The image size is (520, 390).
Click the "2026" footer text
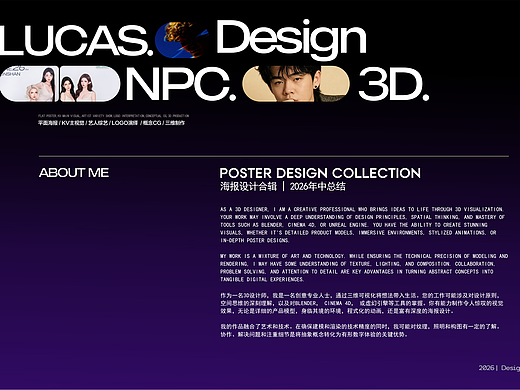(x=486, y=368)
